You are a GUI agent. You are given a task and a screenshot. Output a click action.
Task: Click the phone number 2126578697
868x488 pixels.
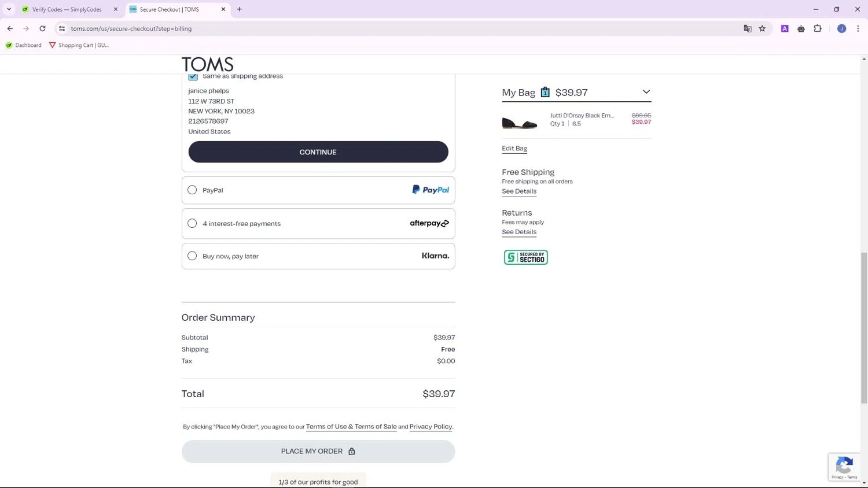pyautogui.click(x=208, y=121)
